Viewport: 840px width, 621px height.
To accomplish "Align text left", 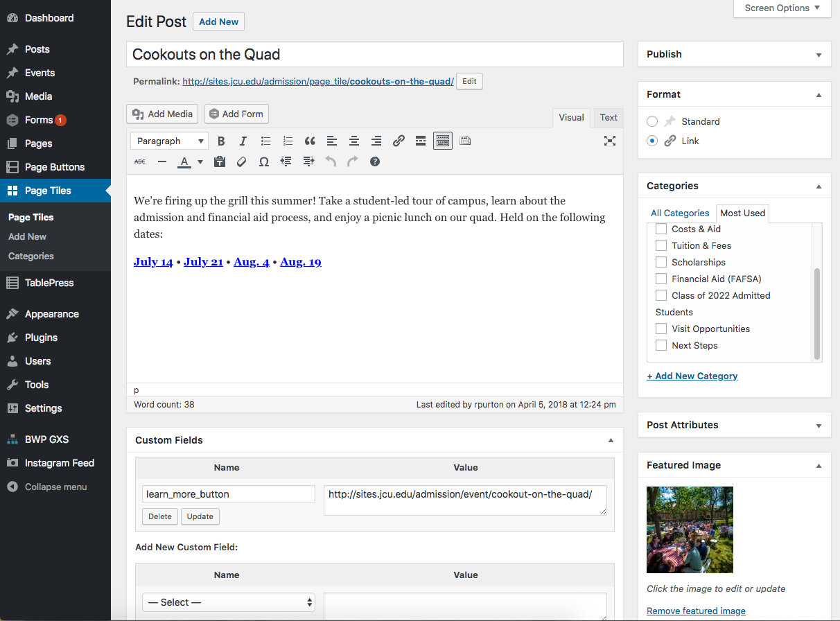I will (332, 141).
